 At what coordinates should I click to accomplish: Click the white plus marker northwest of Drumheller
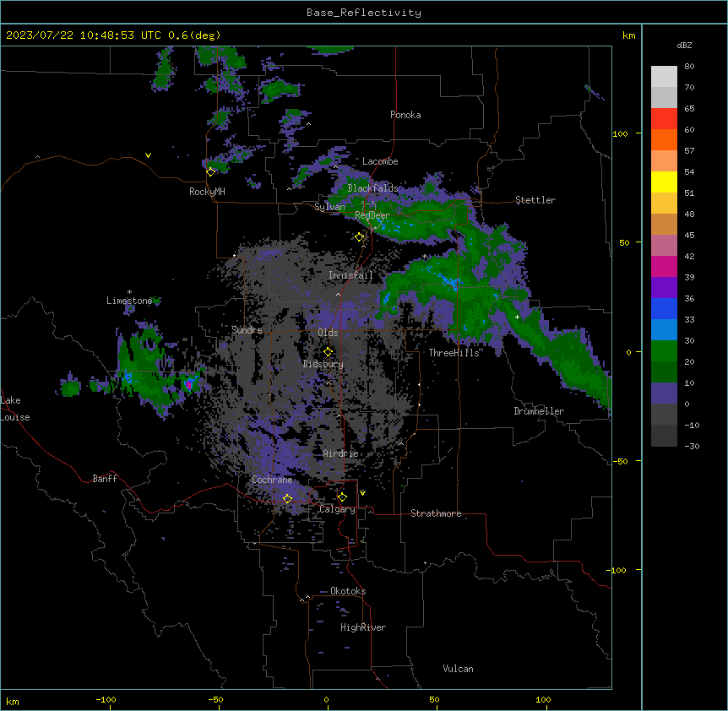click(517, 317)
